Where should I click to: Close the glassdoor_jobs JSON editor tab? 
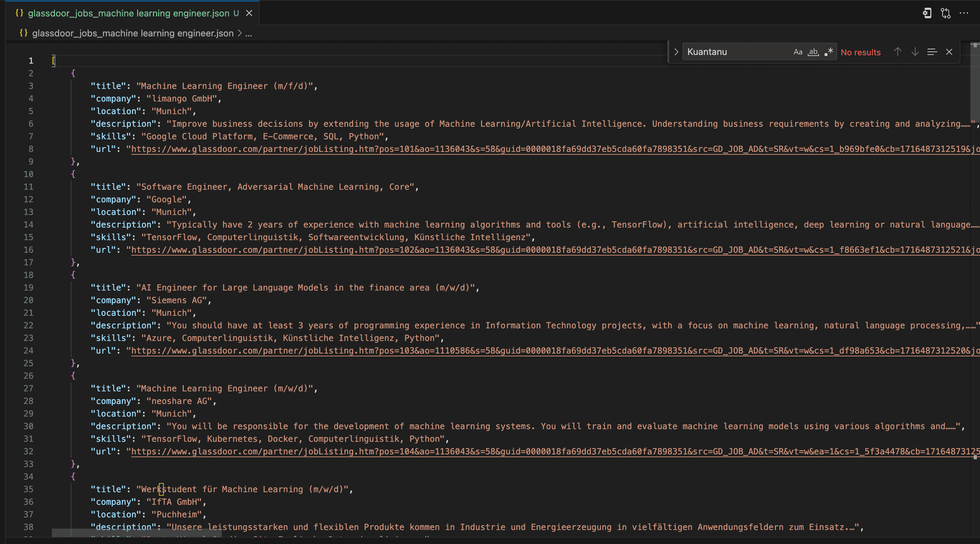(249, 13)
